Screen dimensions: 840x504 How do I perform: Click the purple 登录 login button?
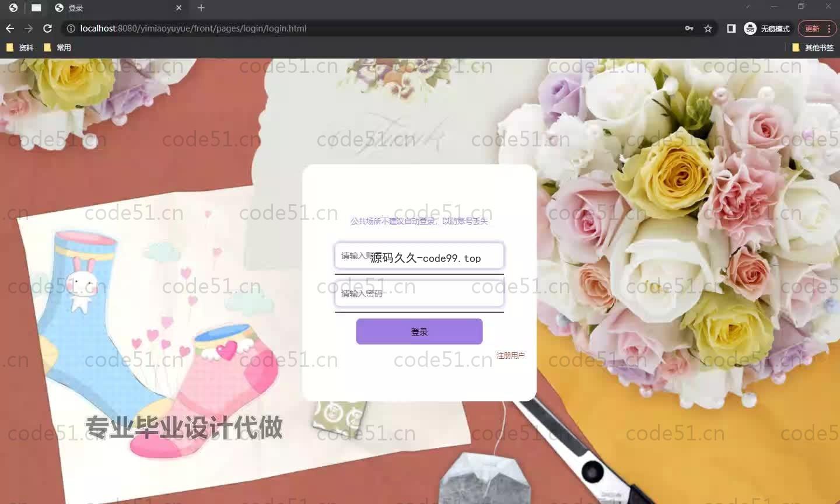pos(419,331)
